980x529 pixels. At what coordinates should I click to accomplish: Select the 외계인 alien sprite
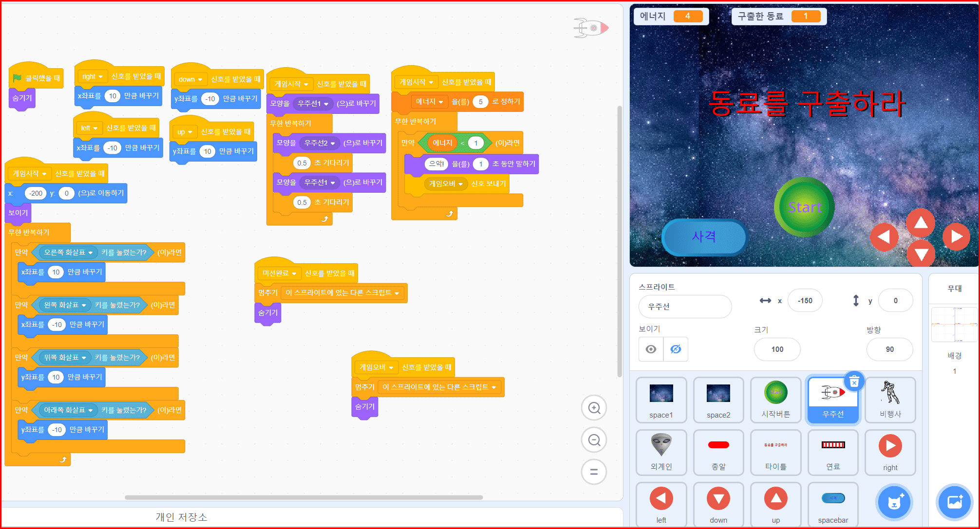pos(661,452)
